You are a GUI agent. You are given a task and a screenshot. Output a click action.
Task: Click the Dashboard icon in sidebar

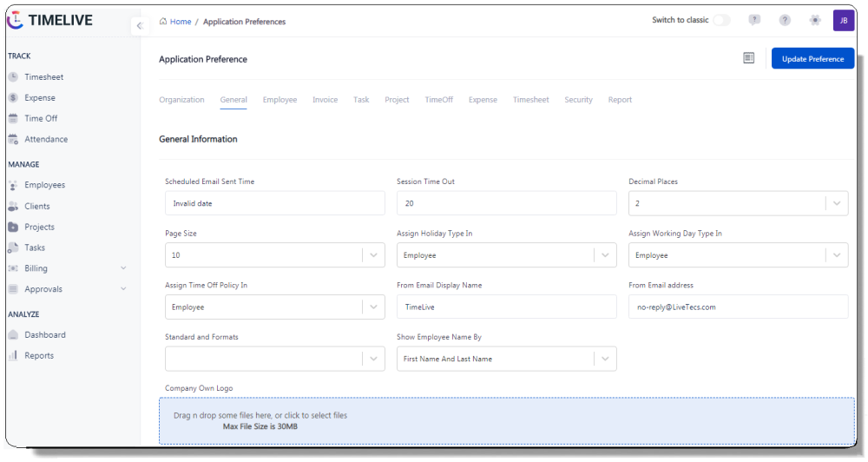tap(13, 335)
